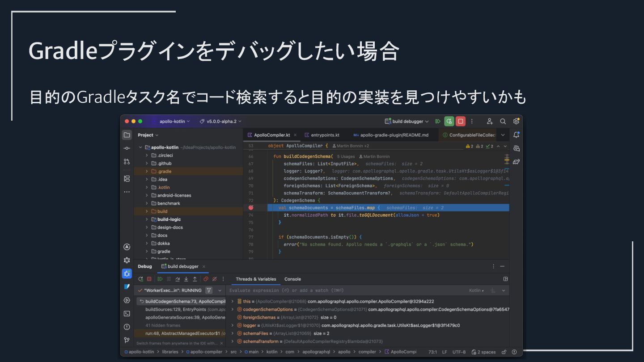Click the Step Out debug icon
Viewport: 644px width, 362px height.
tap(195, 279)
